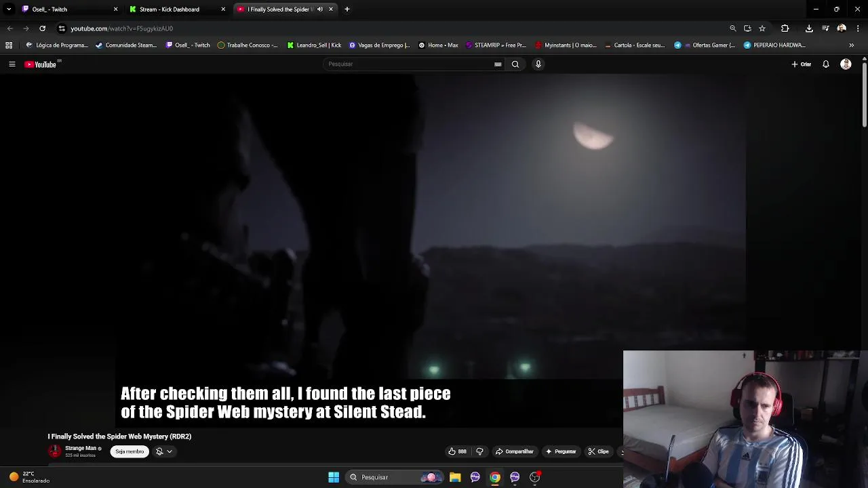Dislike the video with thumbs down
The height and width of the screenshot is (488, 868).
(479, 451)
